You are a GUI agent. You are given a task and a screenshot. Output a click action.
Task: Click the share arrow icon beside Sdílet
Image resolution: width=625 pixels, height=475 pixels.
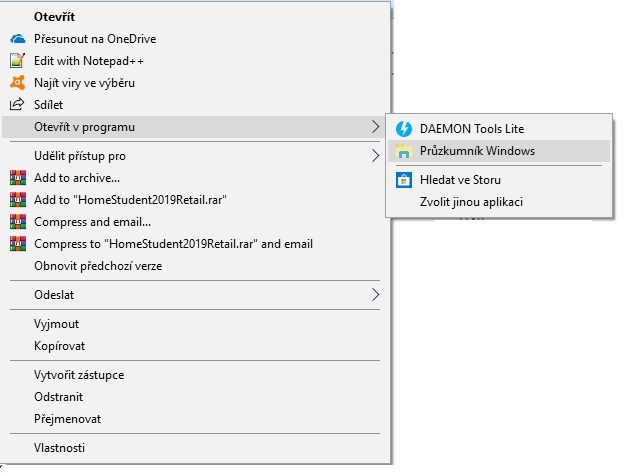[17, 104]
